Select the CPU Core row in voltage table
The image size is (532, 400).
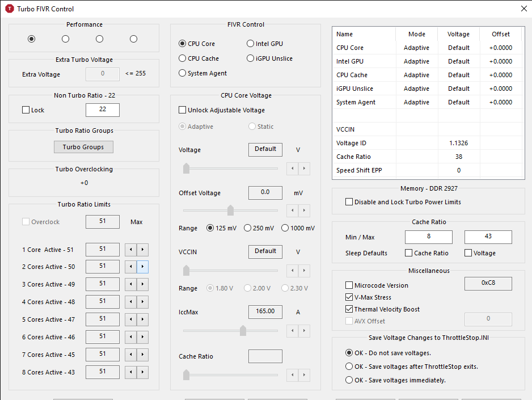[x=429, y=48]
